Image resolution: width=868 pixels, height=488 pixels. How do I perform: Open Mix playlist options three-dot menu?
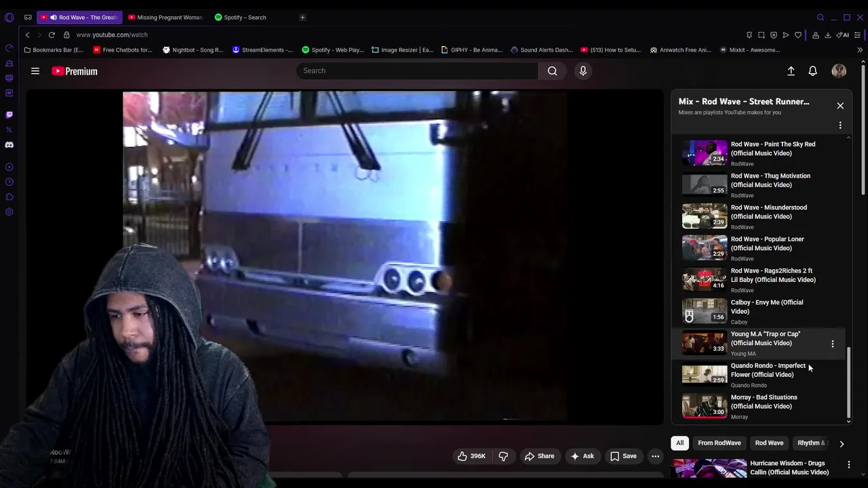tap(840, 125)
